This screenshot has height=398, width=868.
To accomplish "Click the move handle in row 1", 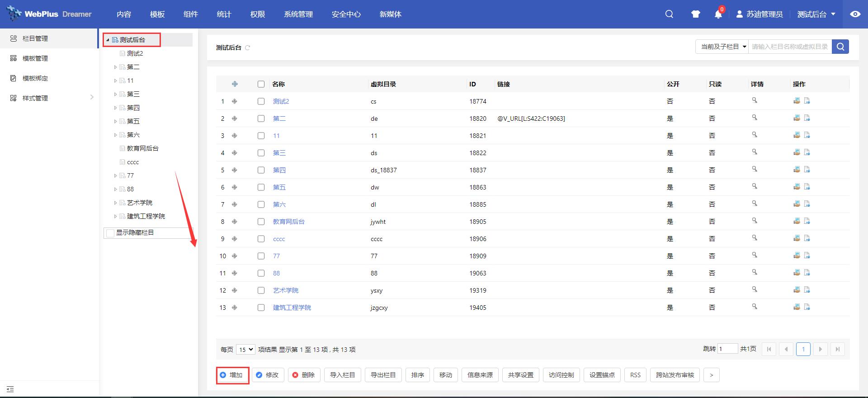I will pos(235,101).
